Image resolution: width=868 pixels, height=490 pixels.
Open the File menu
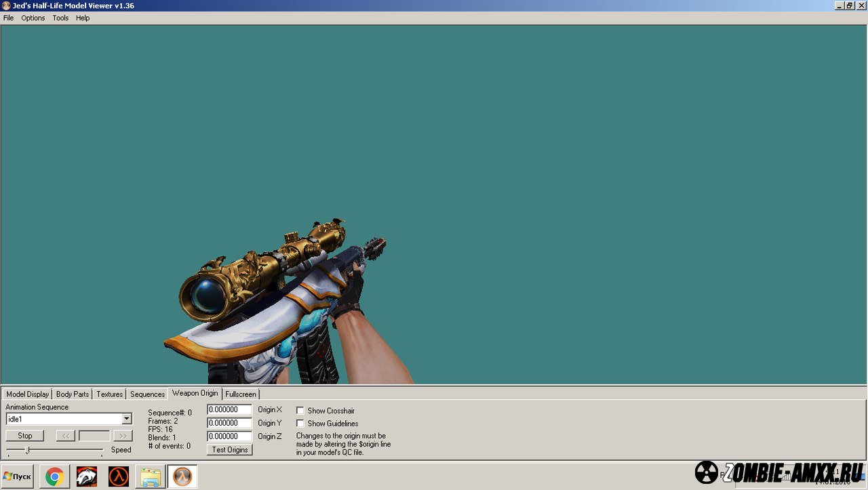point(8,18)
